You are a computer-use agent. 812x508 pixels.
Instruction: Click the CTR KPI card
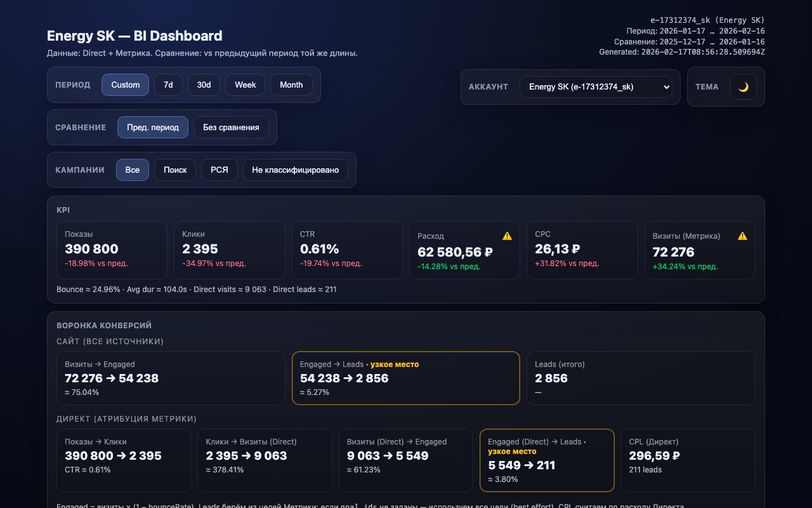tap(347, 250)
